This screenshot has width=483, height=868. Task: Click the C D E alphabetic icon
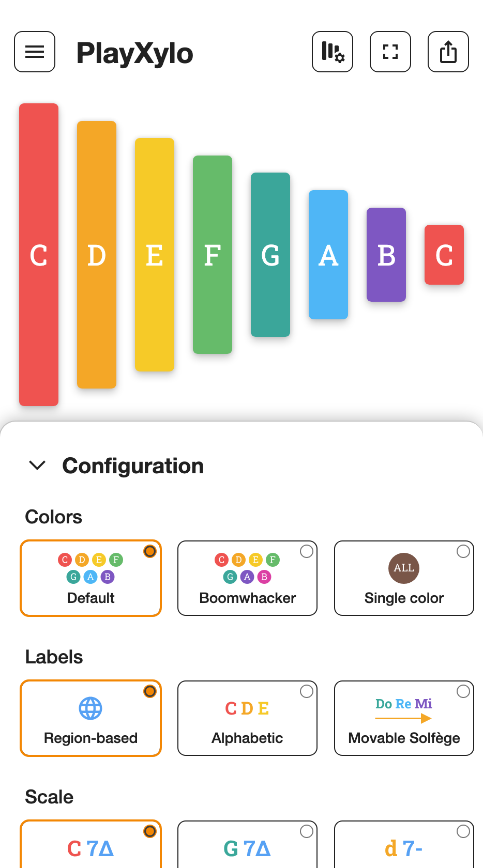[247, 708]
